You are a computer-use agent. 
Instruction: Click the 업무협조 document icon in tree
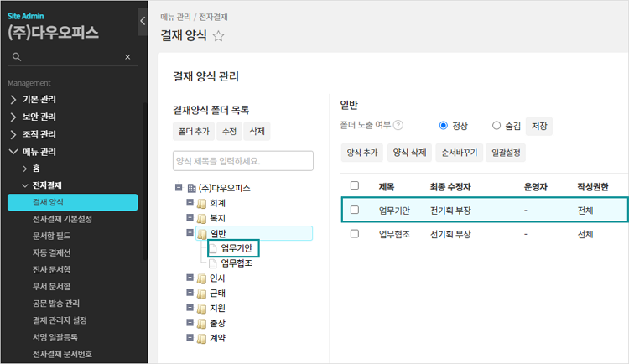213,263
